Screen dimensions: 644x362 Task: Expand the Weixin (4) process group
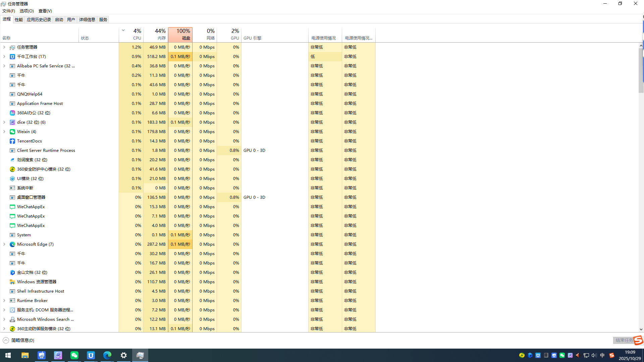(4, 132)
